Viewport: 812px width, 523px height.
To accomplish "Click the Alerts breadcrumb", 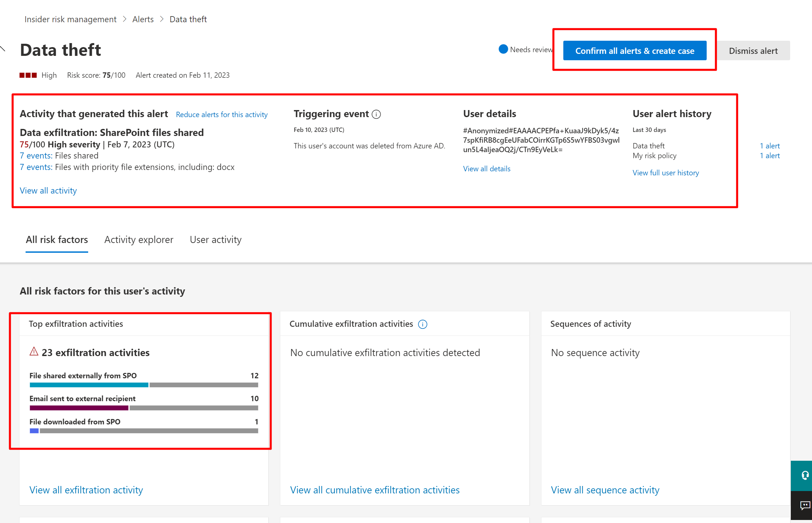I will click(143, 20).
